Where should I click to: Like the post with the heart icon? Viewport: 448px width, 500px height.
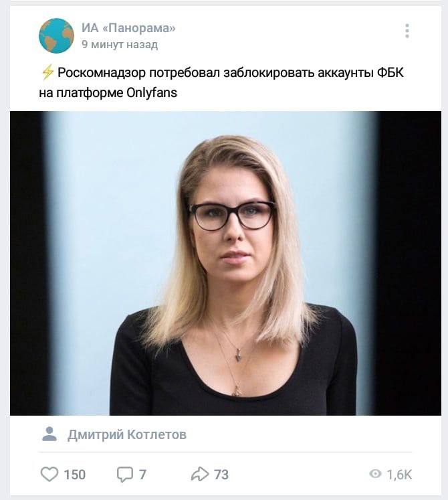pos(49,474)
